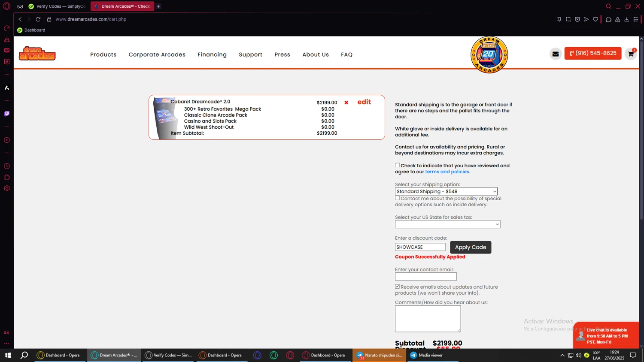This screenshot has width=644, height=362.
Task: Open the About Us page
Action: [316, 54]
